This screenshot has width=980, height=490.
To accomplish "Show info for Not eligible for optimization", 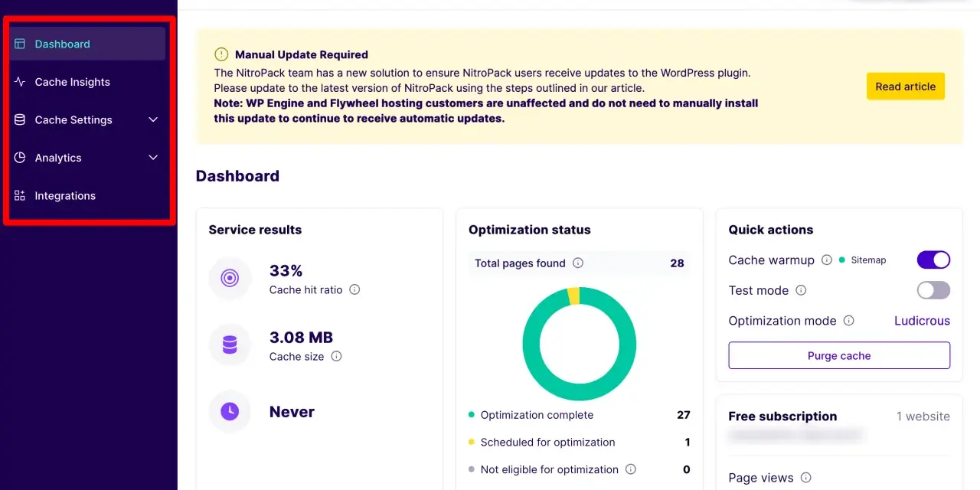I will coord(631,469).
